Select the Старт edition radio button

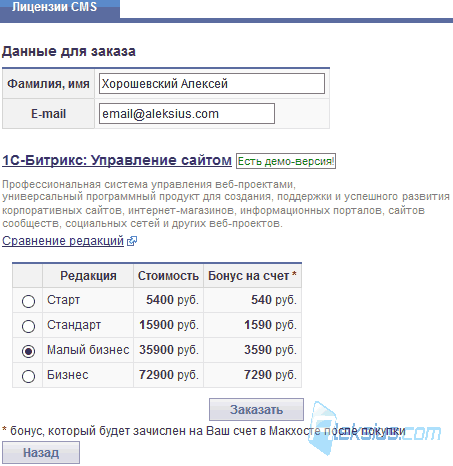click(x=28, y=301)
